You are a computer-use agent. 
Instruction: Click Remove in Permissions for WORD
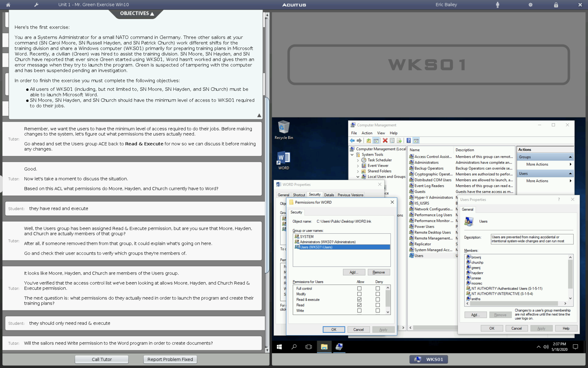[379, 272]
